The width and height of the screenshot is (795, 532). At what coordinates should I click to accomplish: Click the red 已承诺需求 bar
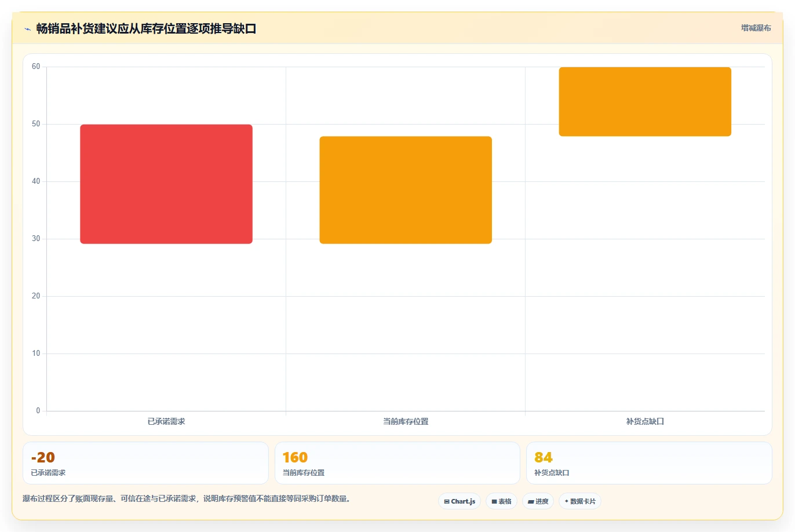tap(166, 184)
